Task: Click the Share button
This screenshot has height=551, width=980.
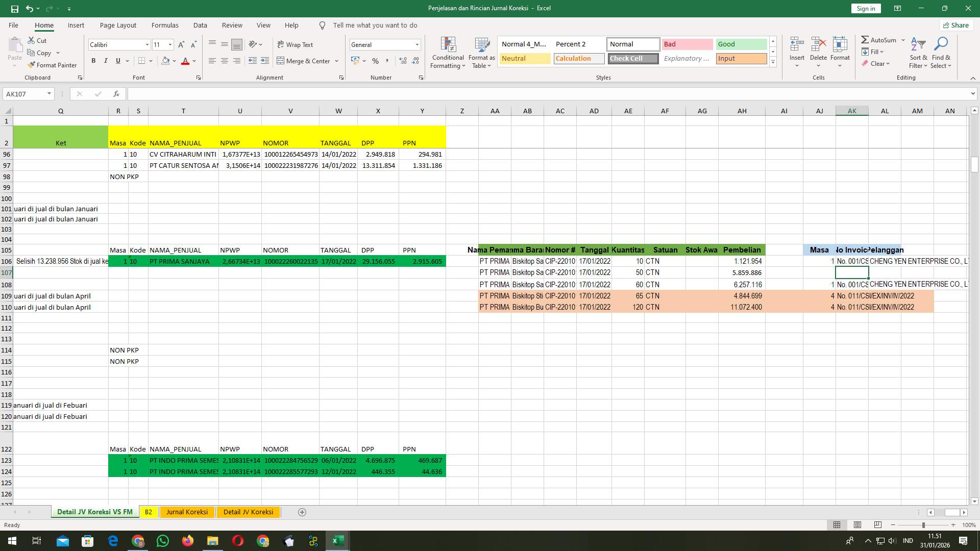Action: 955,25
